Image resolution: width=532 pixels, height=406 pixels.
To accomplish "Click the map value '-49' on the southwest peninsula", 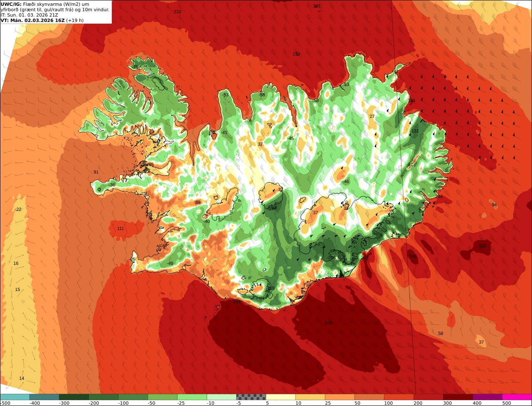I will point(170,263).
